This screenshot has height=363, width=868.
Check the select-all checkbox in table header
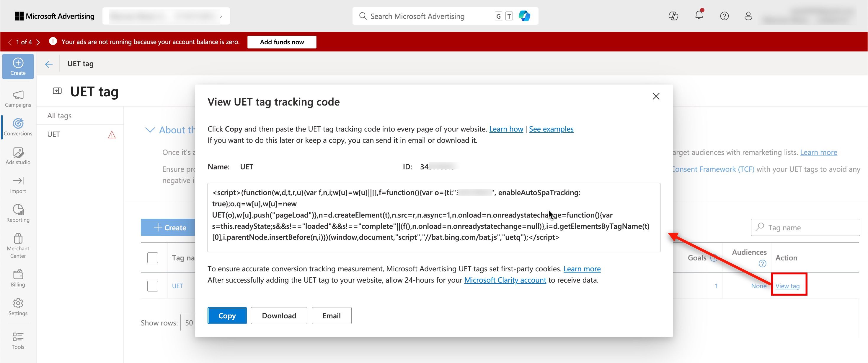pyautogui.click(x=153, y=258)
